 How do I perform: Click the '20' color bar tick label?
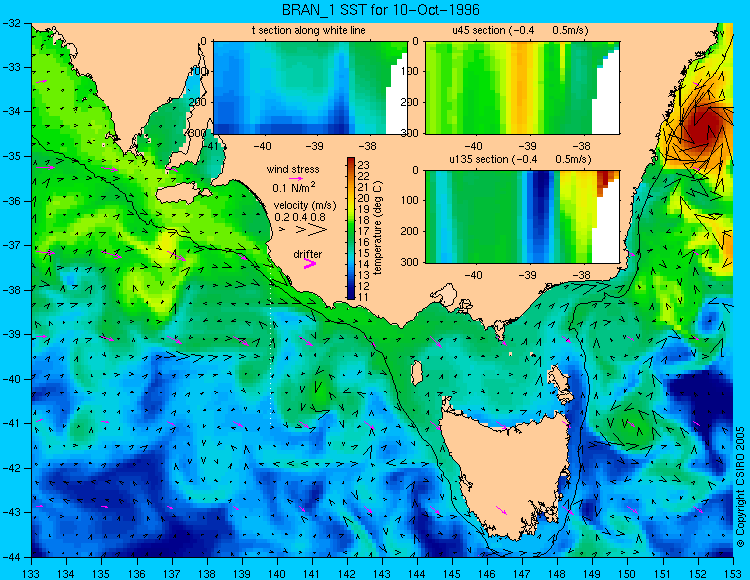(364, 198)
